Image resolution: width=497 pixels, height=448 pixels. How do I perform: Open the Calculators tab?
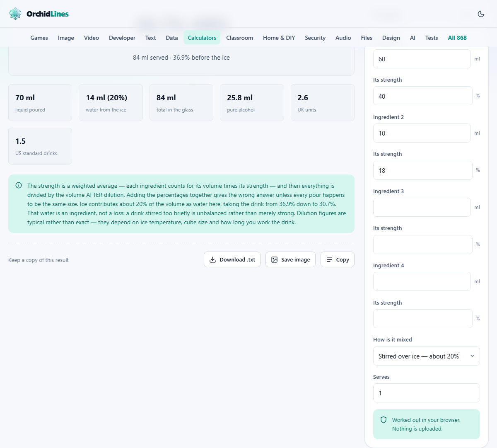[202, 38]
